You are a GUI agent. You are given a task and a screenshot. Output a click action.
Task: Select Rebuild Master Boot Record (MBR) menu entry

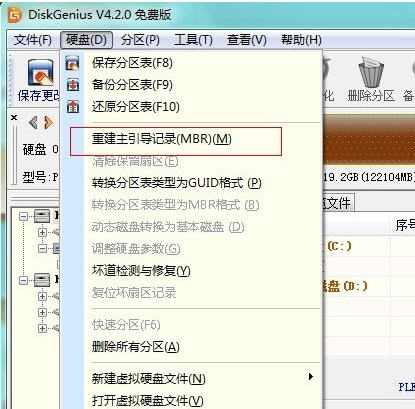click(x=162, y=139)
